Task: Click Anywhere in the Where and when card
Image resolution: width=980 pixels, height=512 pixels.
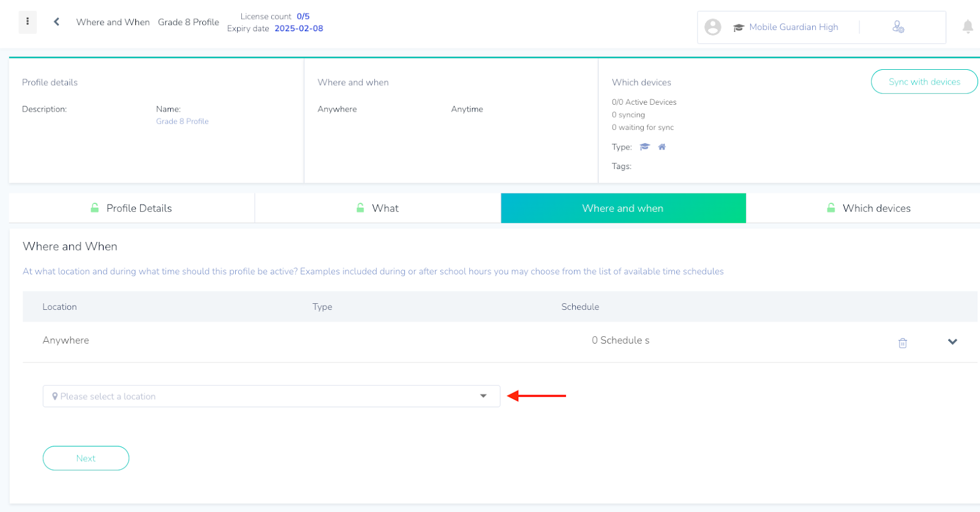Action: [337, 109]
